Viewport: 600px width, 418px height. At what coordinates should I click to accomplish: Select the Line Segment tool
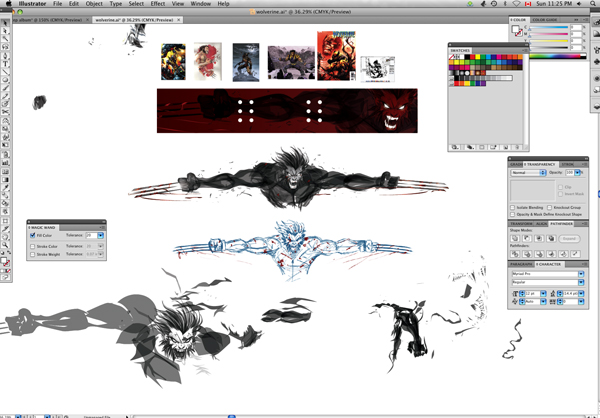click(x=5, y=72)
